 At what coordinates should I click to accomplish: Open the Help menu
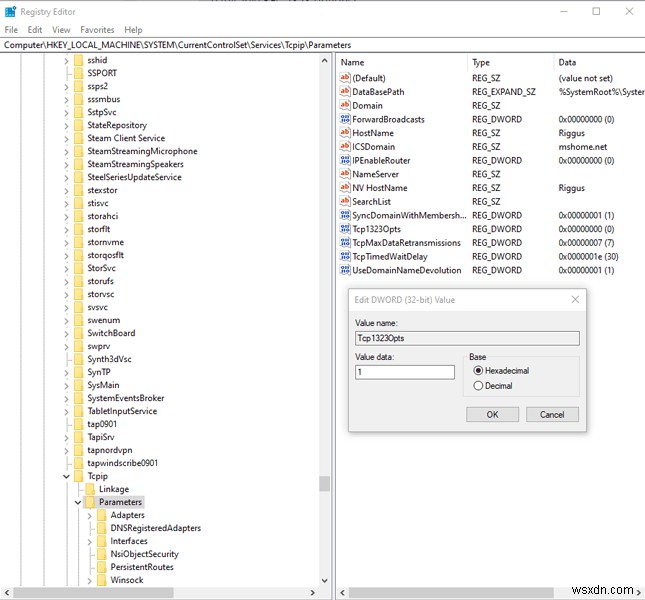point(133,30)
